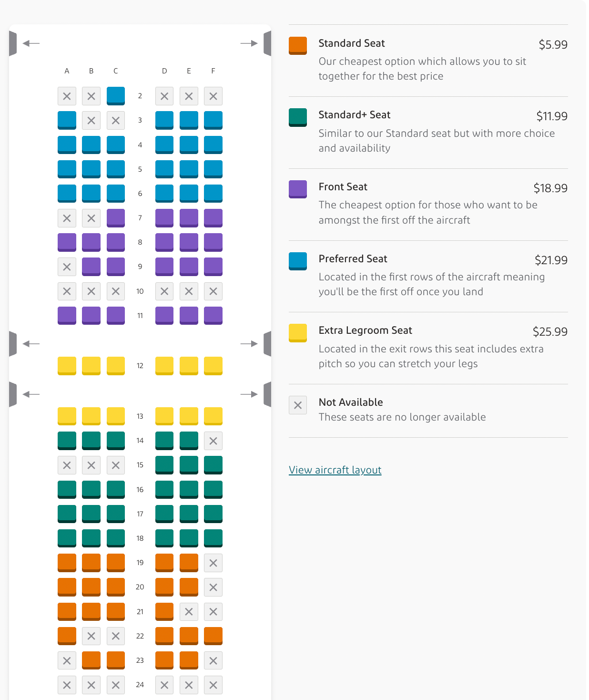This screenshot has height=700, width=589.
Task: Select preferred seat 3A
Action: [67, 120]
